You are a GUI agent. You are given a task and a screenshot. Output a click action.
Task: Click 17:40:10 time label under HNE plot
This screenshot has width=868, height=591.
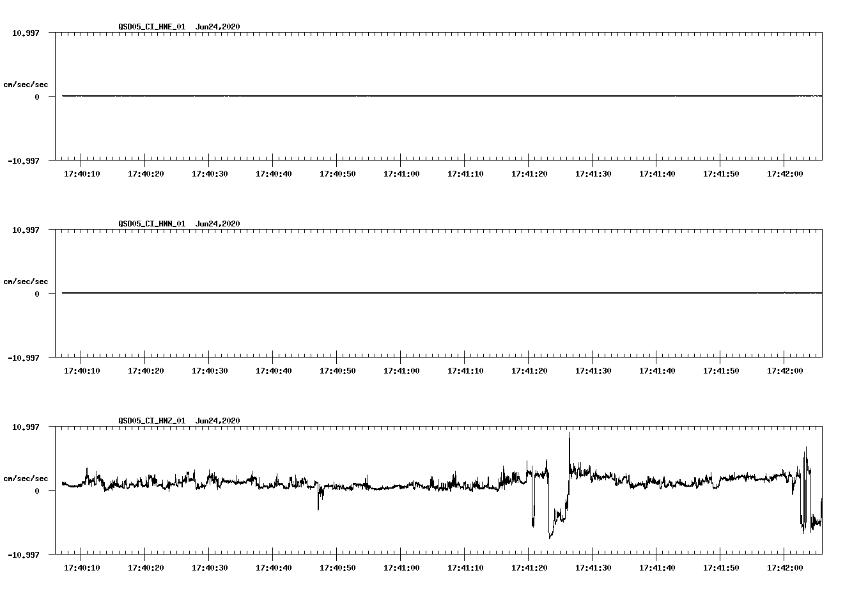tap(82, 173)
